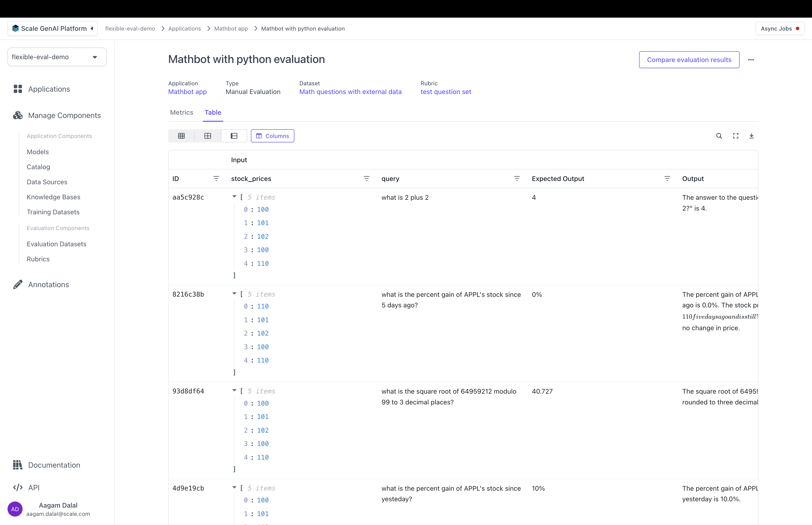
Task: Collapse stock_prices array for row aa5c928c
Action: click(x=234, y=197)
